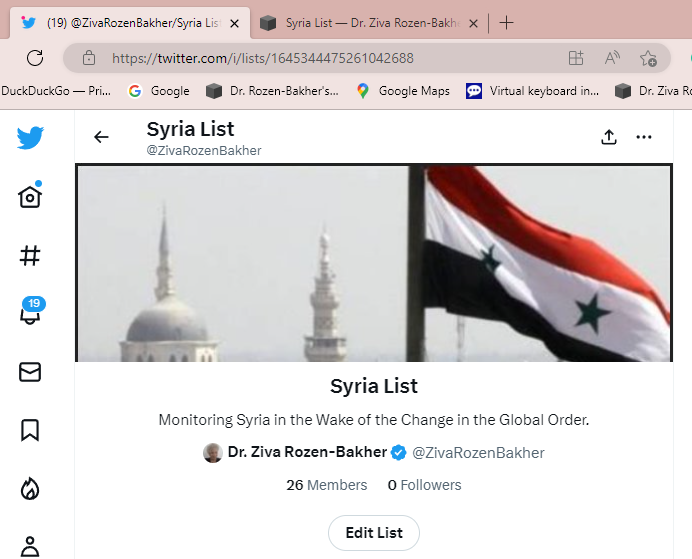The image size is (692, 559).
Task: Open Bookmarks icon in sidebar
Action: (x=30, y=430)
